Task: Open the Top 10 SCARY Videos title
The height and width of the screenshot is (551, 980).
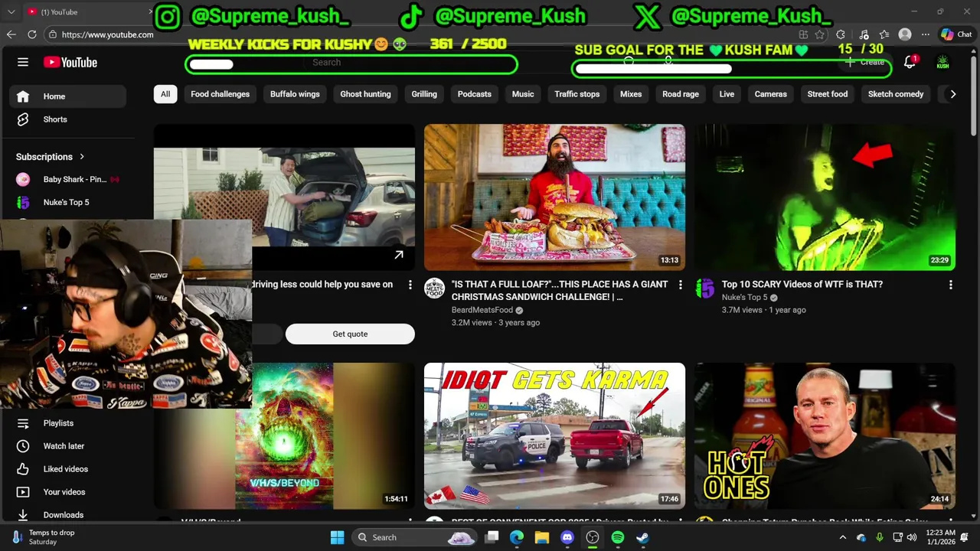Action: coord(802,284)
